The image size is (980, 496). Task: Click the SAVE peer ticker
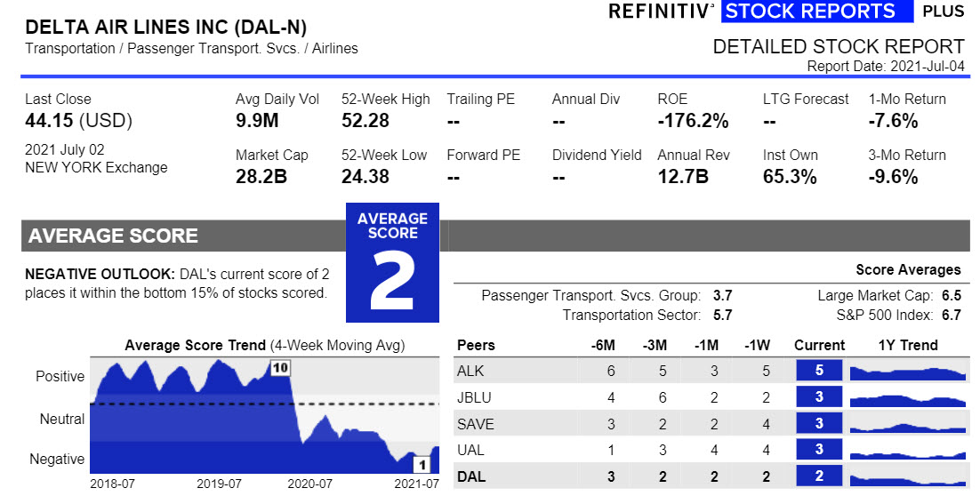(476, 424)
